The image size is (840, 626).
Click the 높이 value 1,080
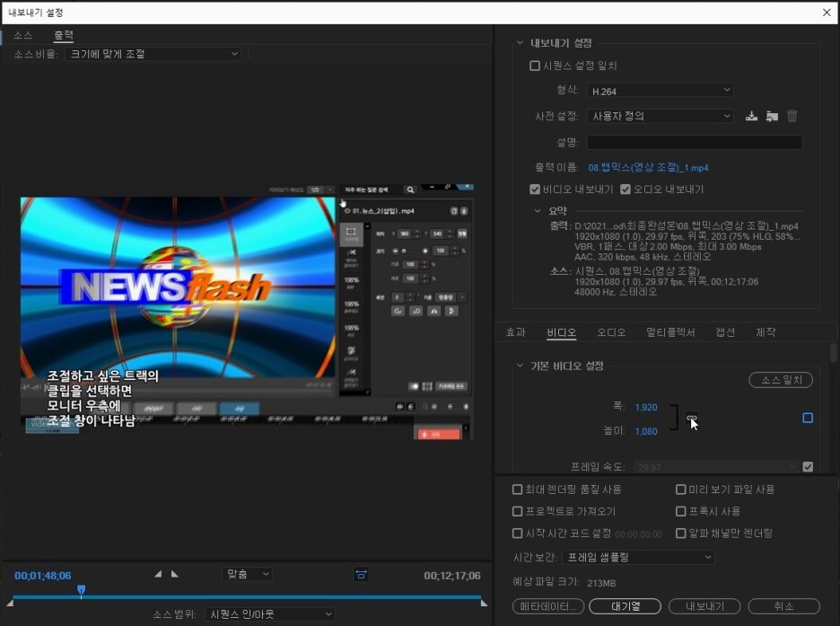646,431
